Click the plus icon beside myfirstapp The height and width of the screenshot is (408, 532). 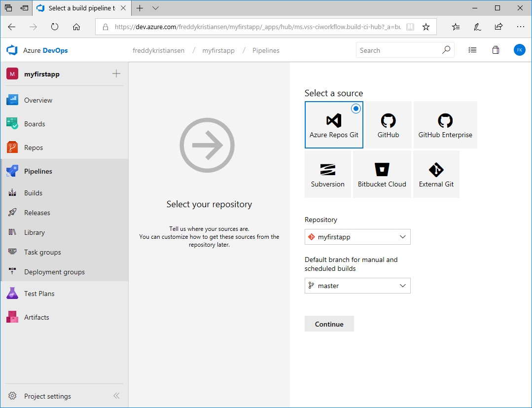point(116,74)
